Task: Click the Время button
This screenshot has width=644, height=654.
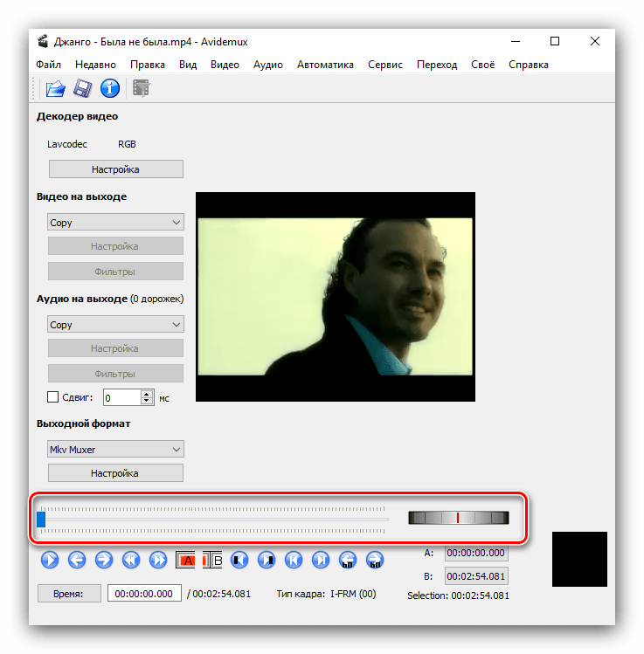Action: (69, 594)
